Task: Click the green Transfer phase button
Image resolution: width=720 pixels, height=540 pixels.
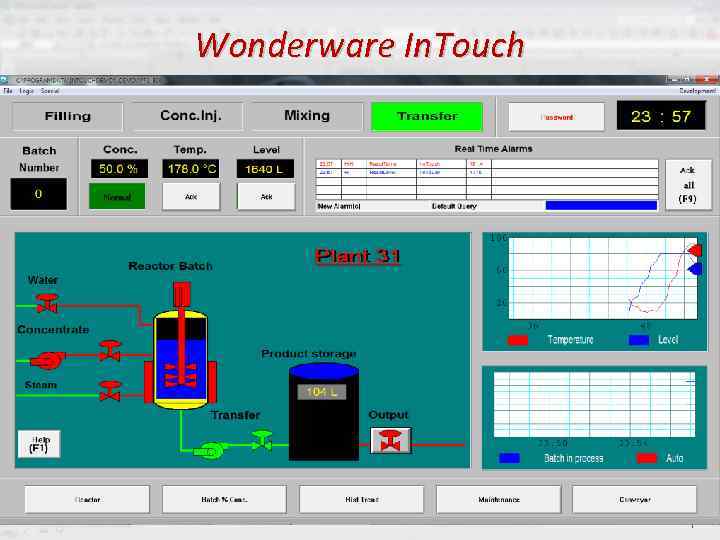Action: coord(427,117)
